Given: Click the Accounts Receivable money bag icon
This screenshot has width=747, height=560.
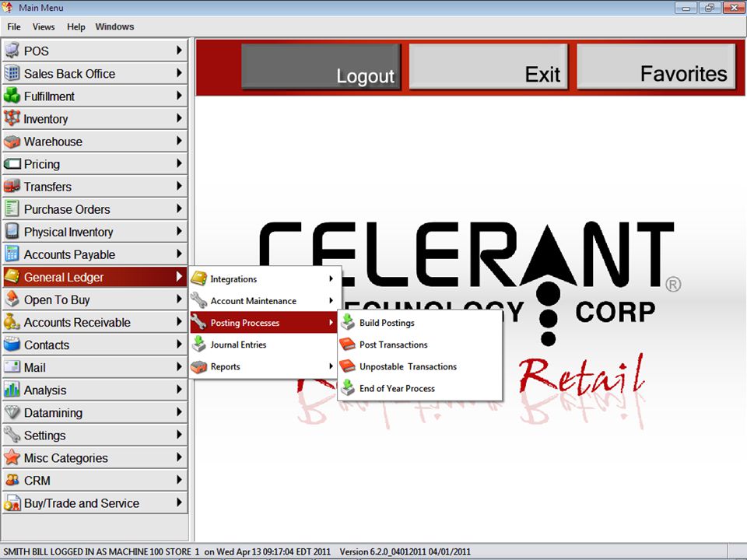Looking at the screenshot, I should (x=12, y=322).
